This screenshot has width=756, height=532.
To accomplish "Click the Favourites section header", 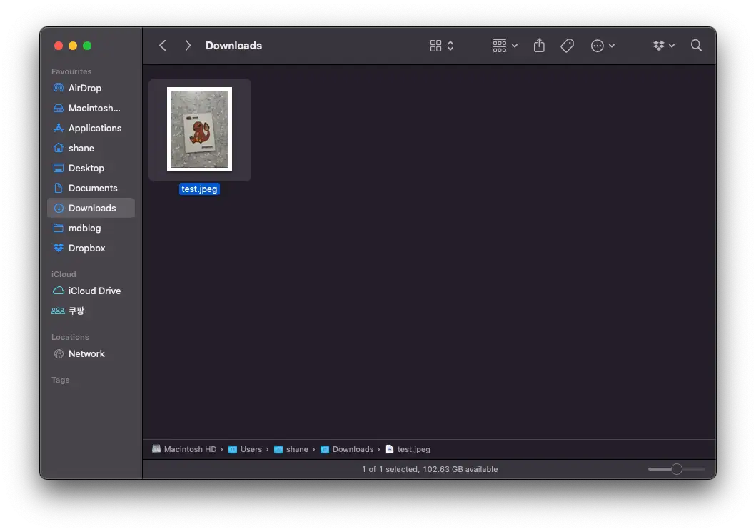I will (71, 71).
